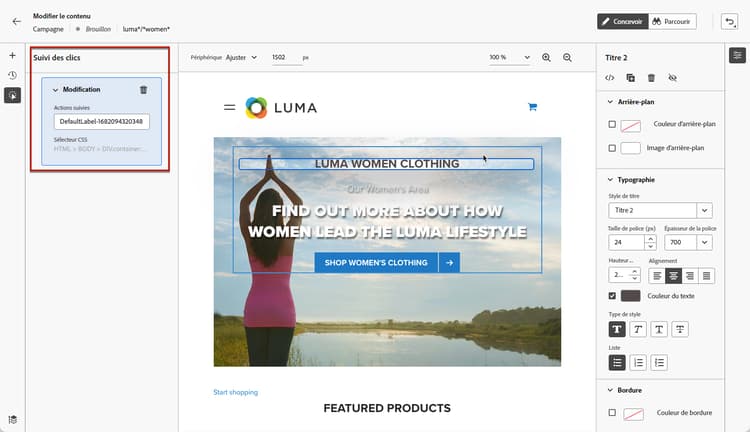Select the click tracking cursor icon
Screen dimensions: 750x432
12,95
